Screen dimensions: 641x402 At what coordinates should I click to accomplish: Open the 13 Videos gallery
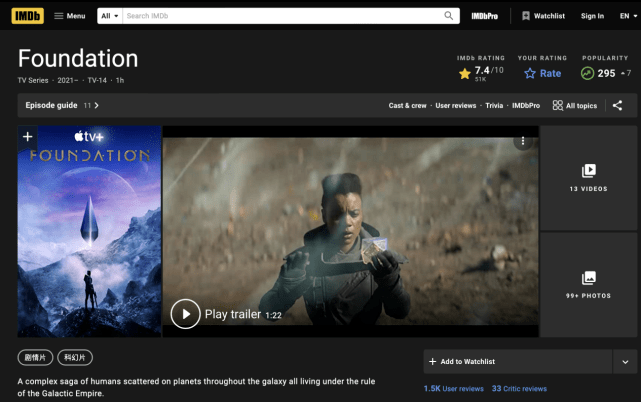(588, 178)
